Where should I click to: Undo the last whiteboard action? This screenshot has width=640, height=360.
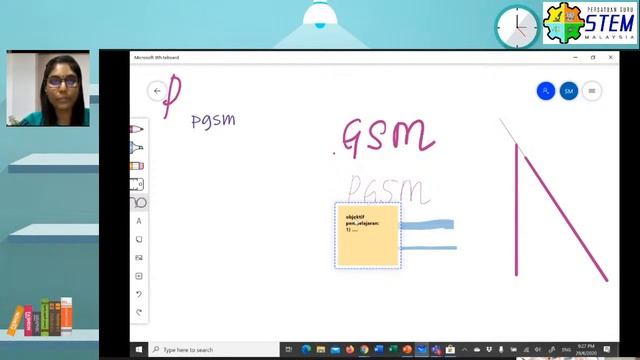(139, 294)
